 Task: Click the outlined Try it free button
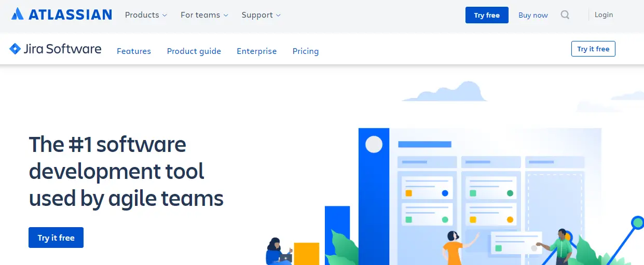[x=593, y=49]
